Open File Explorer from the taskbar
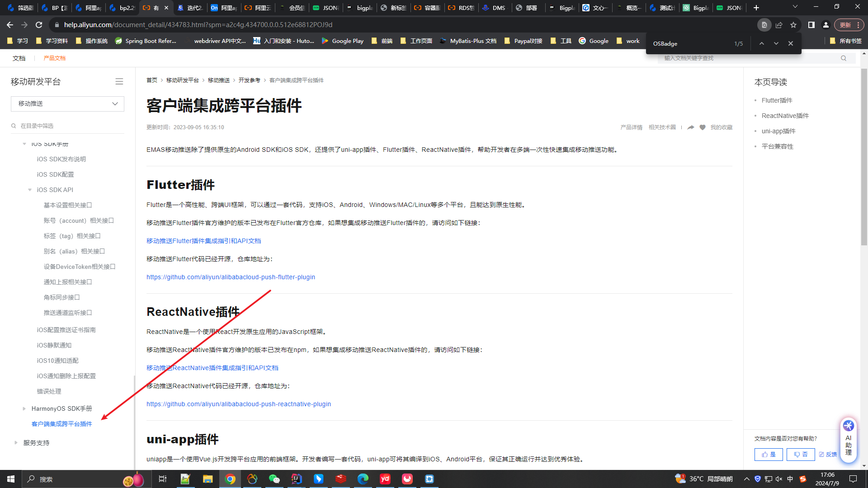Screen dimensions: 868x488 pos(208,479)
